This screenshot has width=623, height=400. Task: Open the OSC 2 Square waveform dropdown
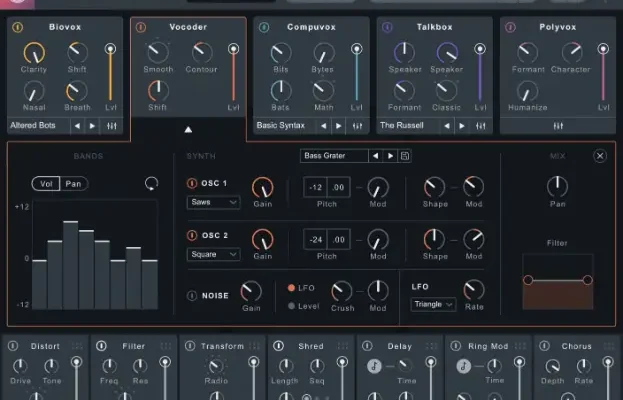pyautogui.click(x=214, y=254)
